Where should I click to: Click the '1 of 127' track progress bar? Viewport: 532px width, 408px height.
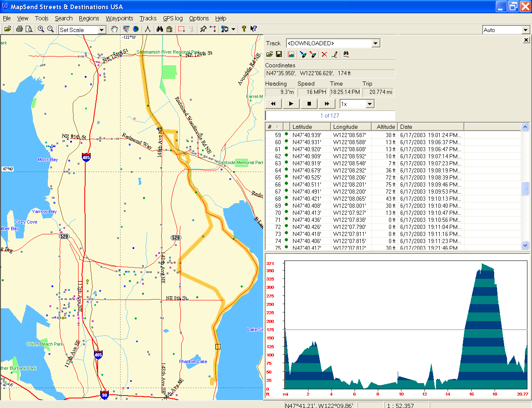click(330, 116)
